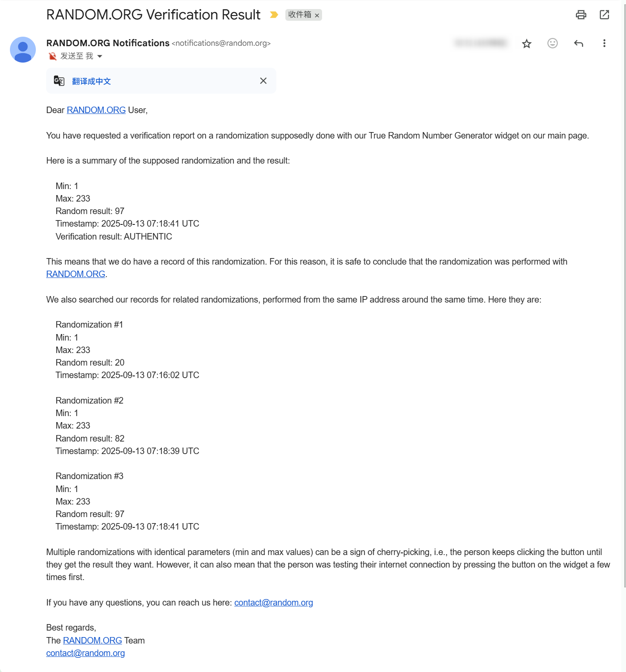Image resolution: width=626 pixels, height=672 pixels.
Task: Open RANDOM.ORG link after 'performed with'
Action: click(x=76, y=274)
